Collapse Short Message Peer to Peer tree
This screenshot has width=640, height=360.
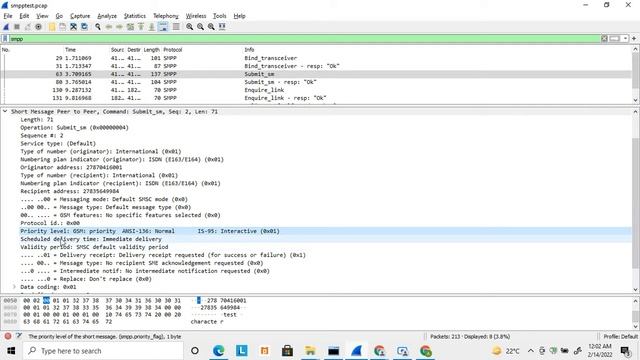(x=5, y=111)
